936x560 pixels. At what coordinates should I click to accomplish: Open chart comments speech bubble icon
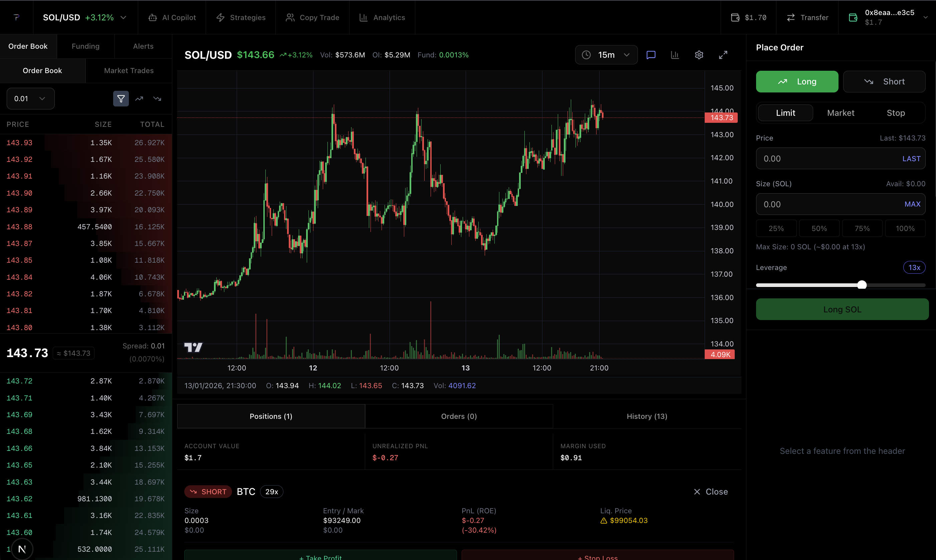click(x=651, y=55)
